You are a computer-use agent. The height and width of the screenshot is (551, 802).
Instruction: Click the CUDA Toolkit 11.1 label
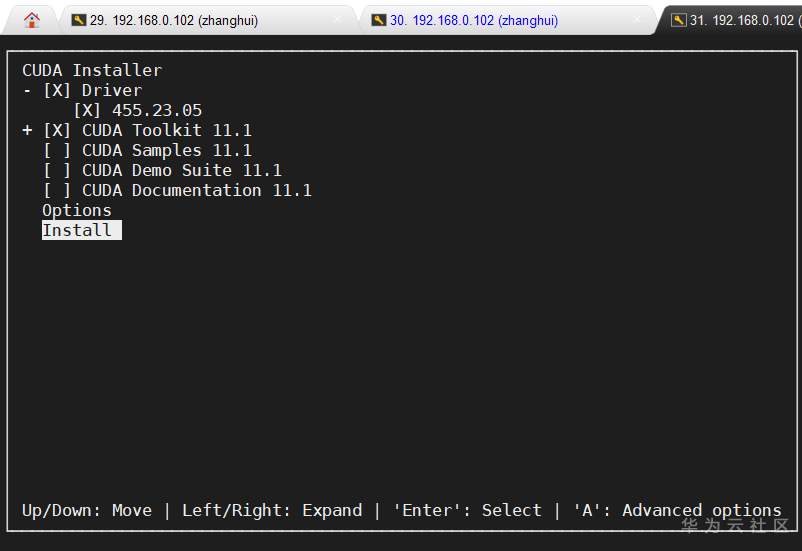[x=167, y=130]
